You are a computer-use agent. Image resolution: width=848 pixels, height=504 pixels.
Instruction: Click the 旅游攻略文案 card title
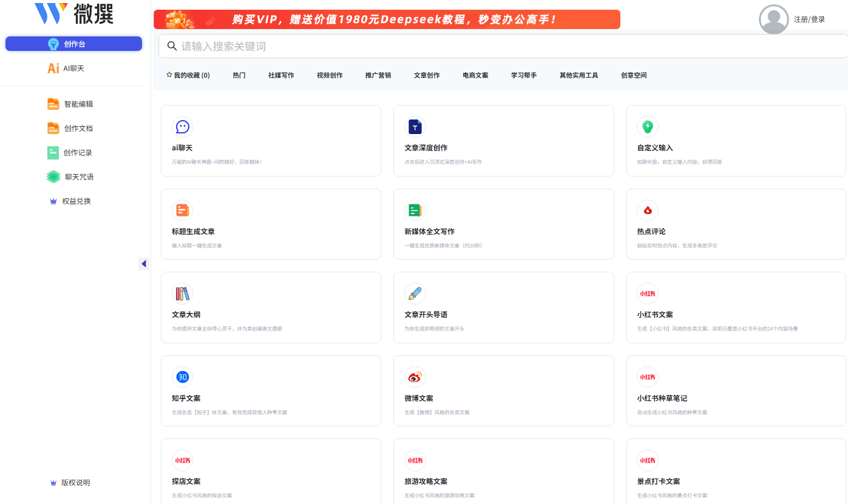pos(426,482)
